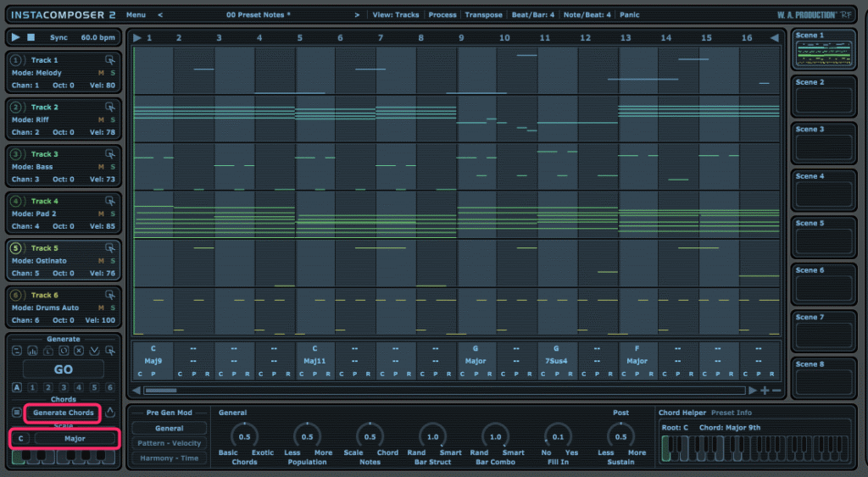
Task: Click first icon in Generate icon row
Action: pyautogui.click(x=17, y=351)
